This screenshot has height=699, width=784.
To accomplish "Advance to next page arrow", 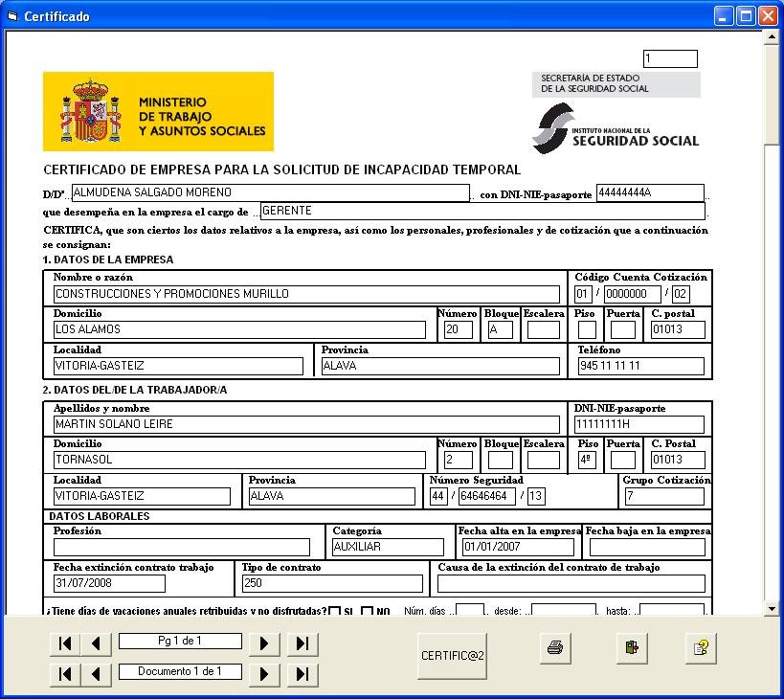I will [263, 643].
